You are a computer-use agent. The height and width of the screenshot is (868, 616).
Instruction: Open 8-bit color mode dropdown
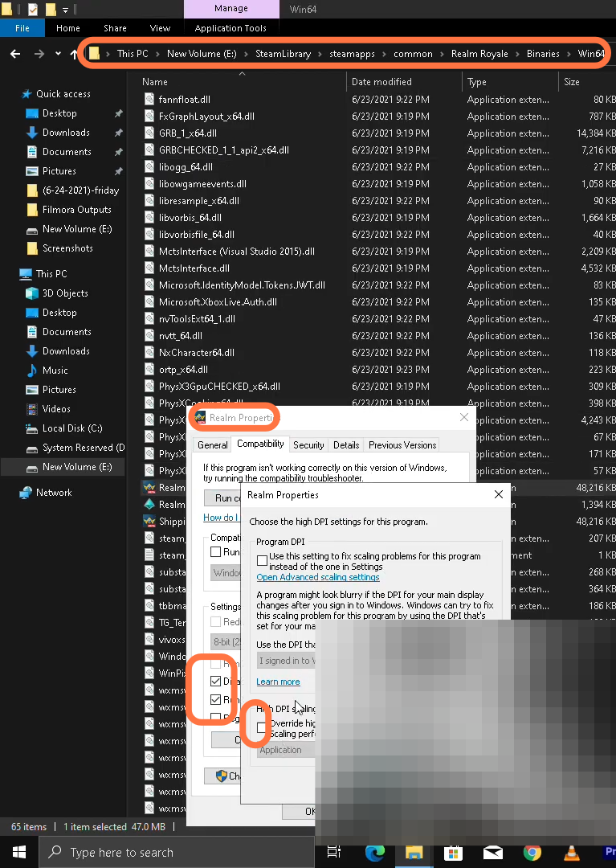(226, 642)
